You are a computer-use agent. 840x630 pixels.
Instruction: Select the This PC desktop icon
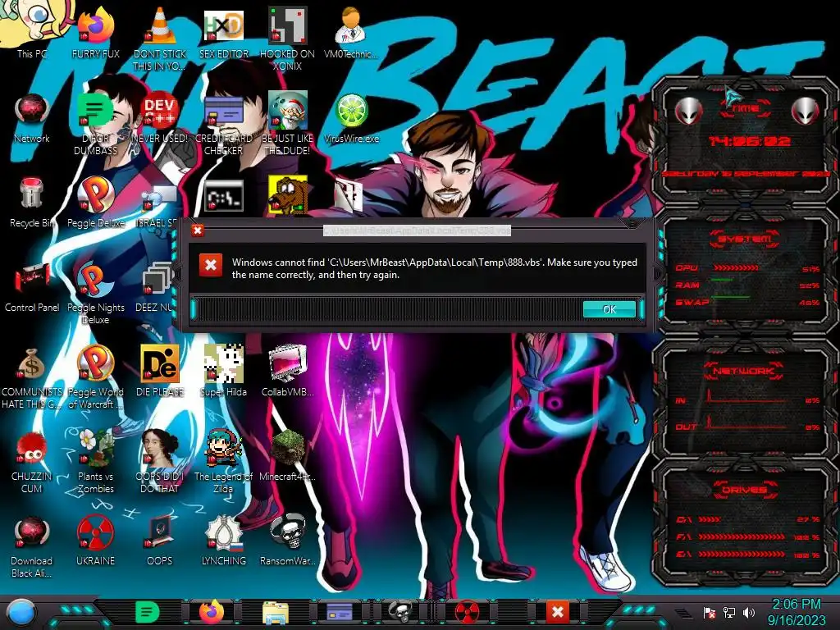(x=32, y=31)
